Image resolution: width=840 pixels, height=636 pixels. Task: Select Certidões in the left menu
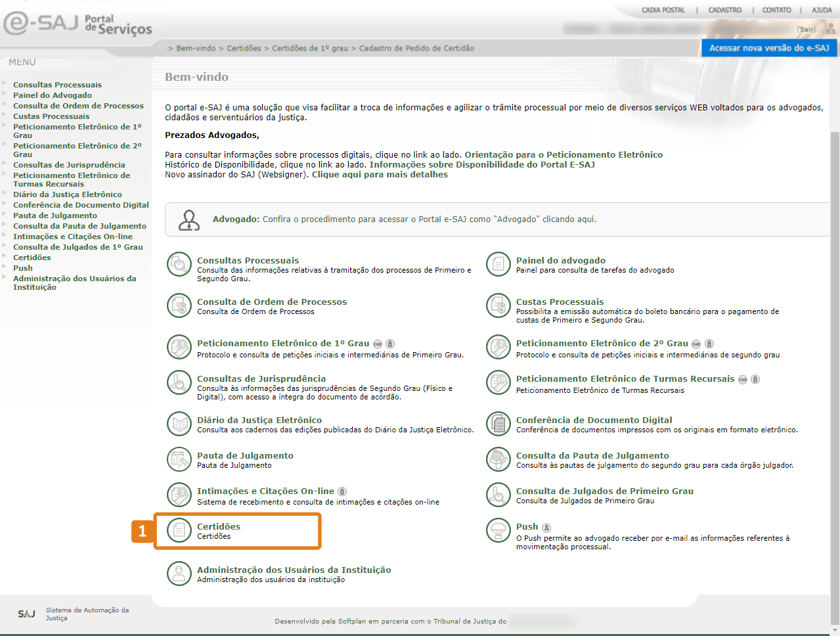pyautogui.click(x=32, y=258)
